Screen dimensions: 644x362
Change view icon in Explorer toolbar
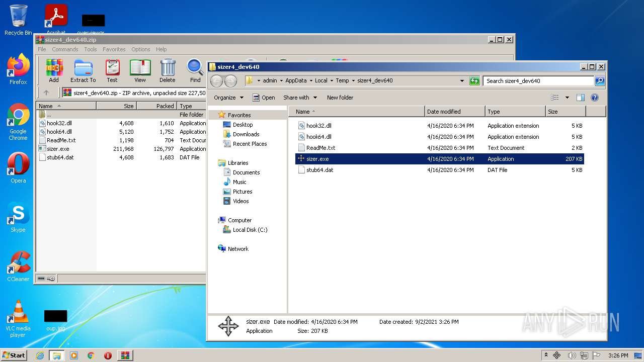pos(555,98)
